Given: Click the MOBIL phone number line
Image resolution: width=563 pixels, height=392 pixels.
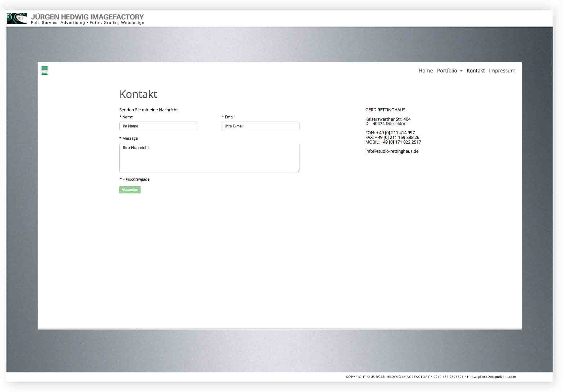Looking at the screenshot, I should click(393, 142).
